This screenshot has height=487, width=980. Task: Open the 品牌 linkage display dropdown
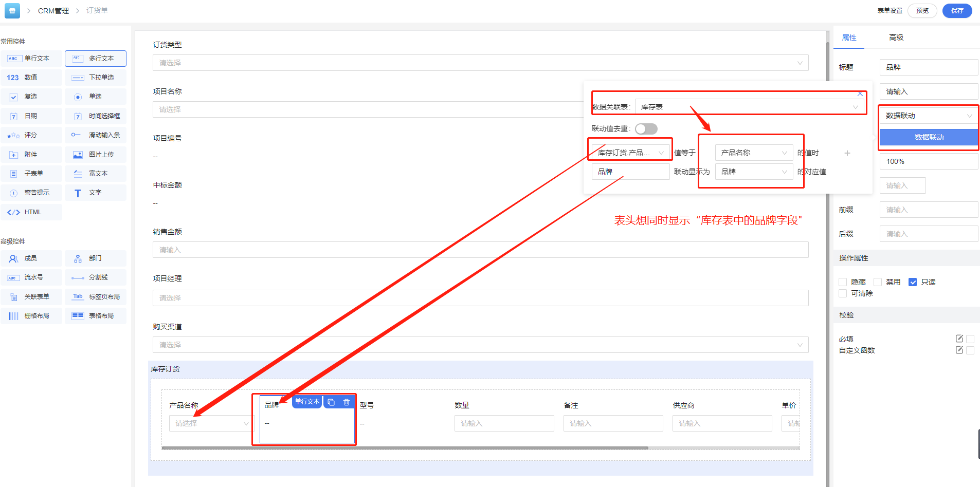click(x=754, y=172)
